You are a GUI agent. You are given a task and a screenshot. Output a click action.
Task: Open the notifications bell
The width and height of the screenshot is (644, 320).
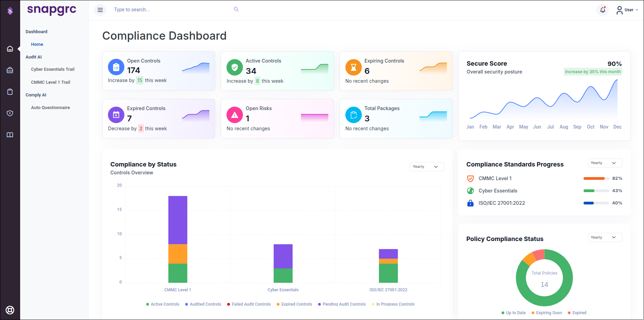point(603,10)
